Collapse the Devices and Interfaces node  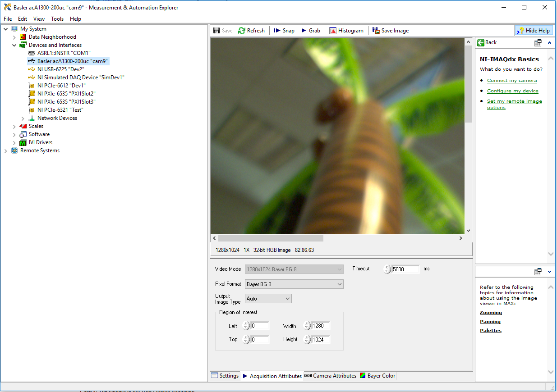coord(14,45)
